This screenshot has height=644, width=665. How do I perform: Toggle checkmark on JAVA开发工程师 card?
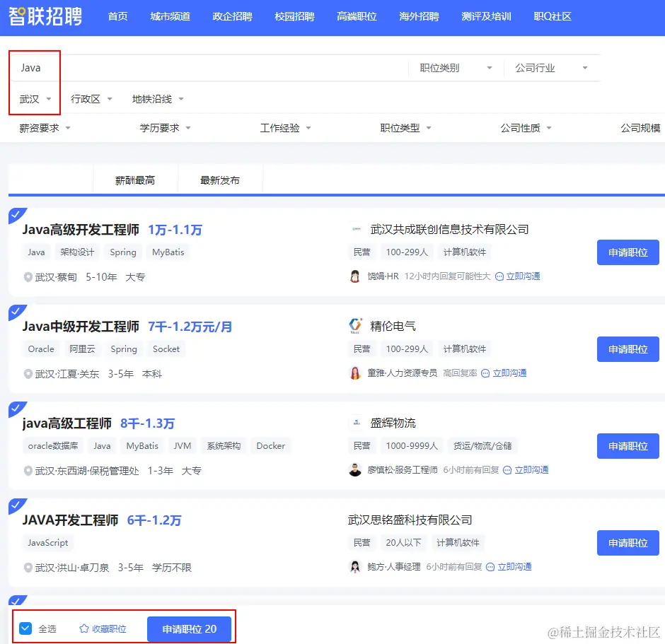pos(16,505)
